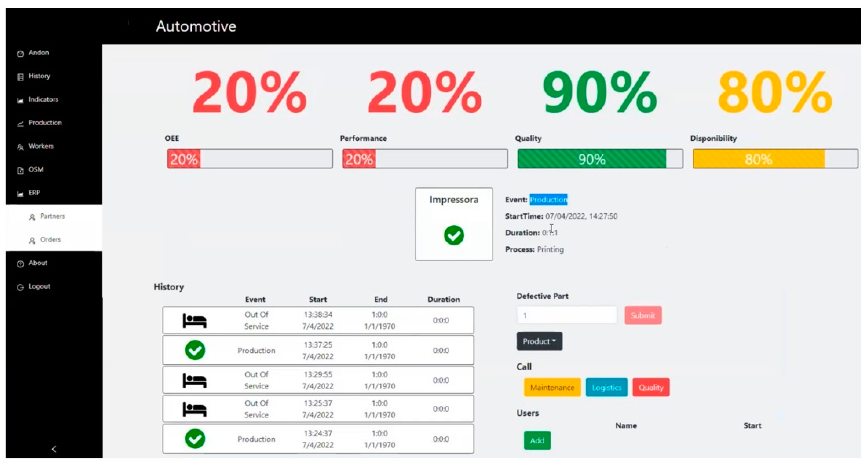Collapse the ERP submenu
The image size is (868, 467).
(34, 193)
